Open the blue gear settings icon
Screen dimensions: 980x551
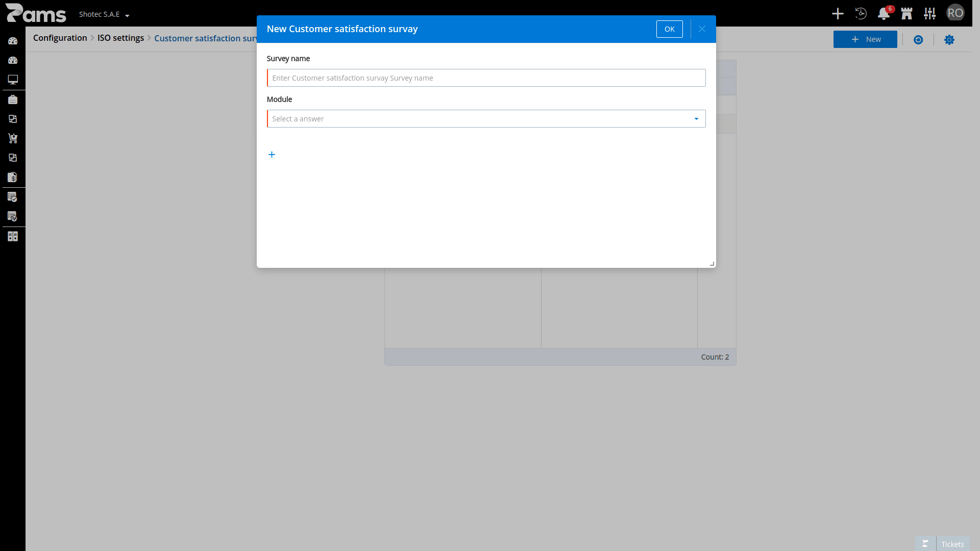point(949,40)
